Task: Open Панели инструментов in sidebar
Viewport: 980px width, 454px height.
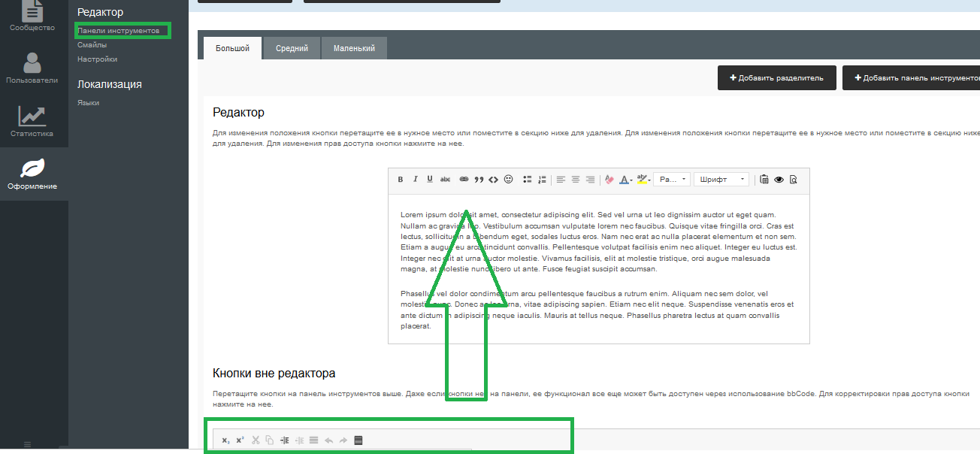Action: (119, 31)
